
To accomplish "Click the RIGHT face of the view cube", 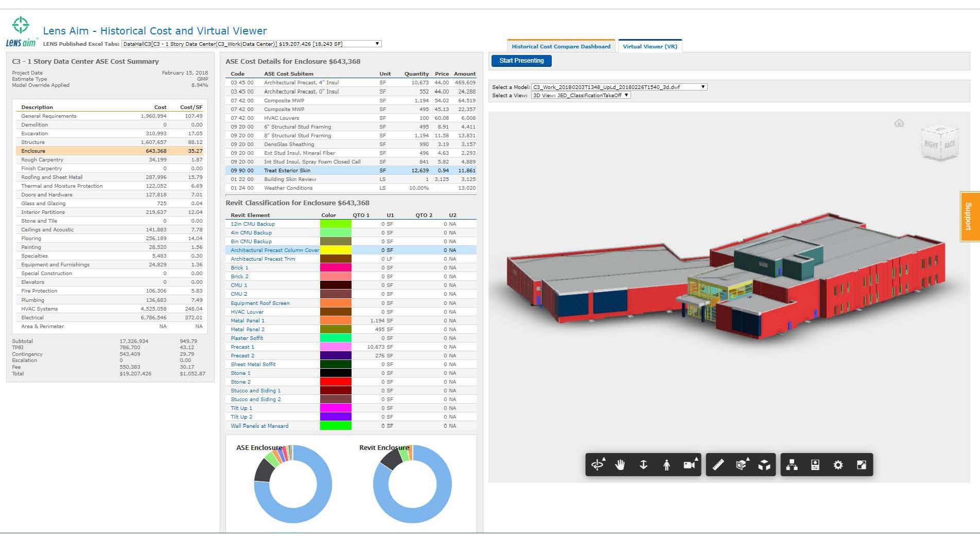I will click(931, 144).
